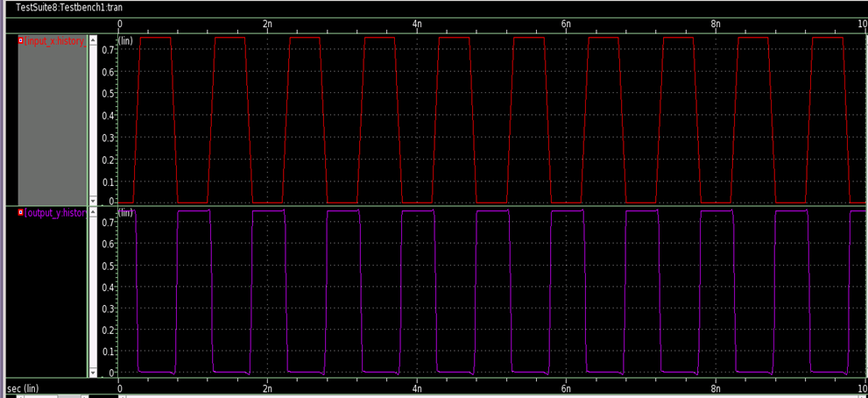Click the vertical scrollbar track of input_x panel
The height and width of the screenshot is (398, 868).
[93, 120]
